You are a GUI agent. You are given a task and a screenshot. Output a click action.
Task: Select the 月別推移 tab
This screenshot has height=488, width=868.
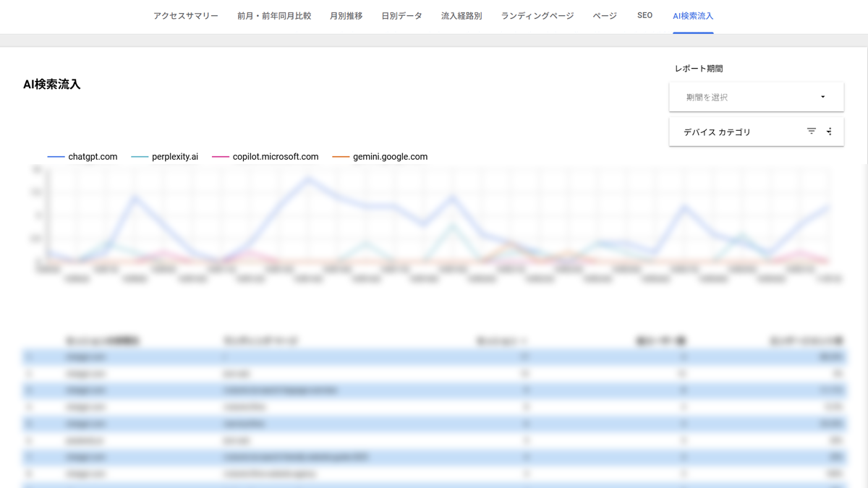(346, 15)
